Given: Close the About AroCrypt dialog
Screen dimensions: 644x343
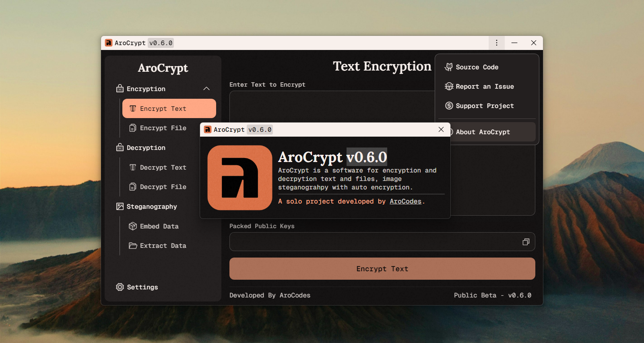Looking at the screenshot, I should (x=441, y=129).
